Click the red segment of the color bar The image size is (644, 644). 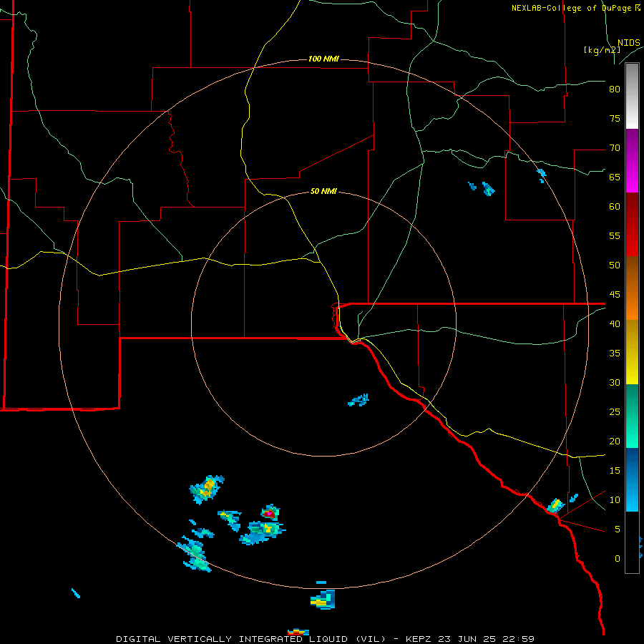(632, 225)
